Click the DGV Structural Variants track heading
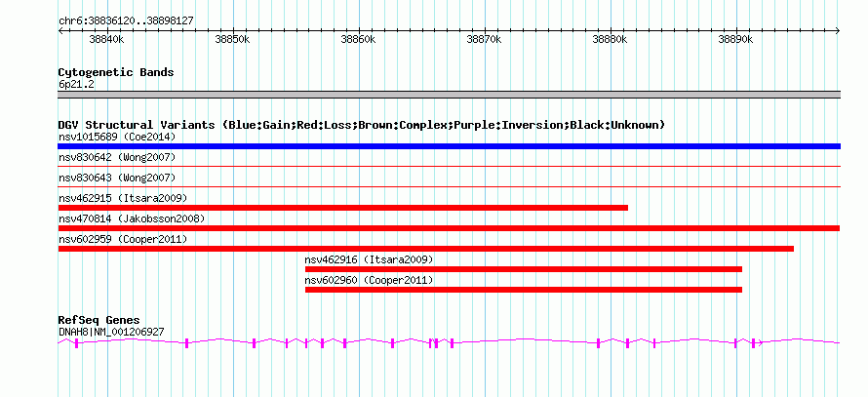Viewport: 868px width, 397px height. 362,125
